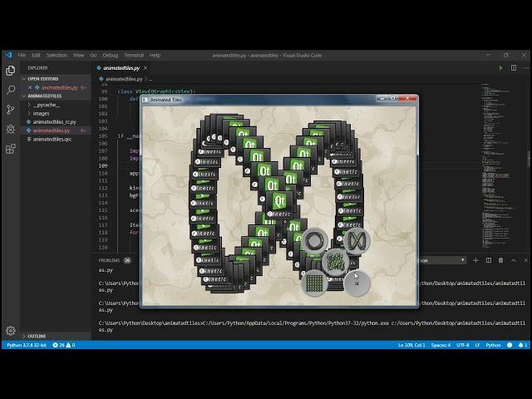This screenshot has height=399, width=532.
Task: Split the terminal panel icon
Action: click(489, 260)
